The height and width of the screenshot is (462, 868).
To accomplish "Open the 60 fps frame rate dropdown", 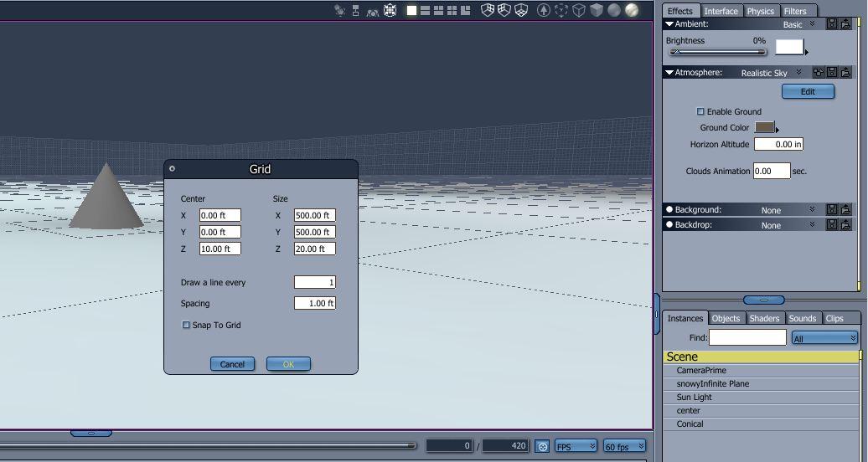I will [624, 446].
